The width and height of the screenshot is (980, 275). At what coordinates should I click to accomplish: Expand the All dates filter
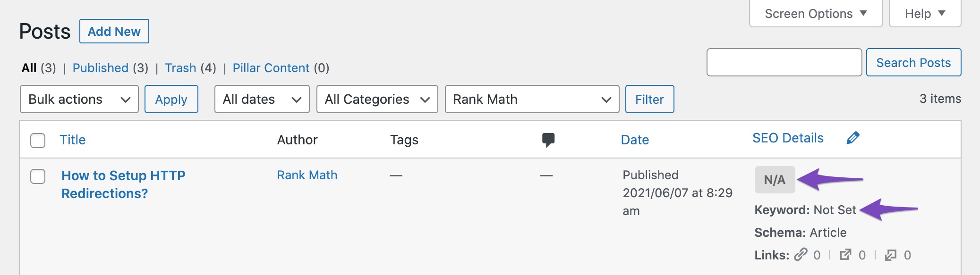tap(262, 99)
